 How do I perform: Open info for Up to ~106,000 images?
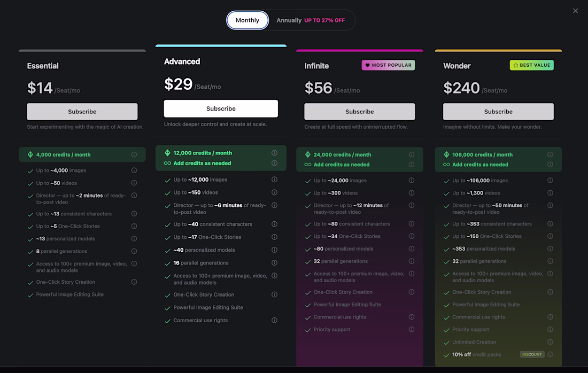tap(550, 180)
